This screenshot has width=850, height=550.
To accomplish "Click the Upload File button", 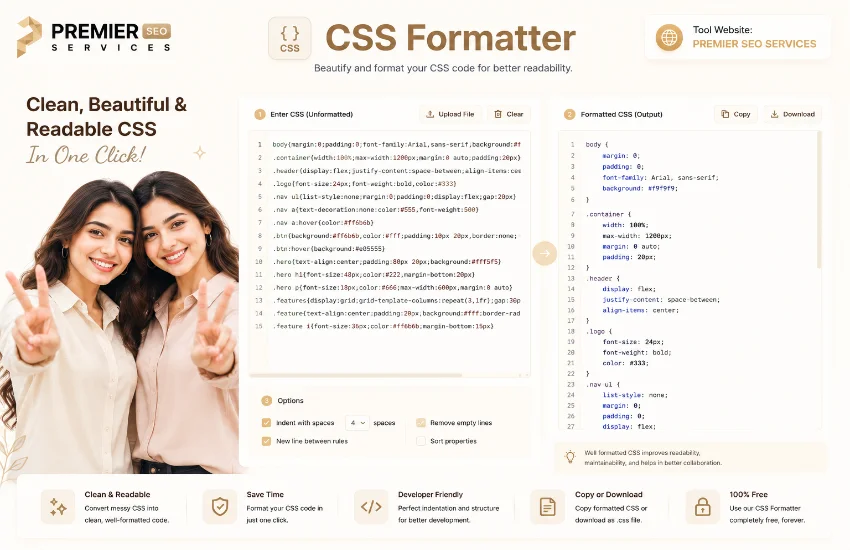I will (x=450, y=114).
